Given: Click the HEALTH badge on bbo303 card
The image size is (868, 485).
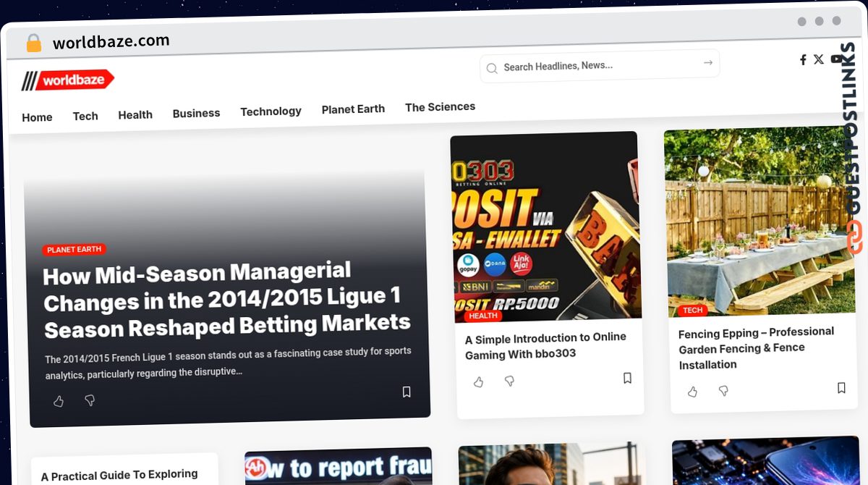Looking at the screenshot, I should (x=483, y=316).
